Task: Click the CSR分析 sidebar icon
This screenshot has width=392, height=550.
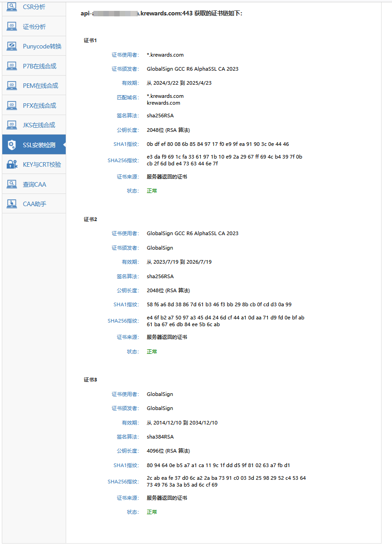Action: point(12,6)
